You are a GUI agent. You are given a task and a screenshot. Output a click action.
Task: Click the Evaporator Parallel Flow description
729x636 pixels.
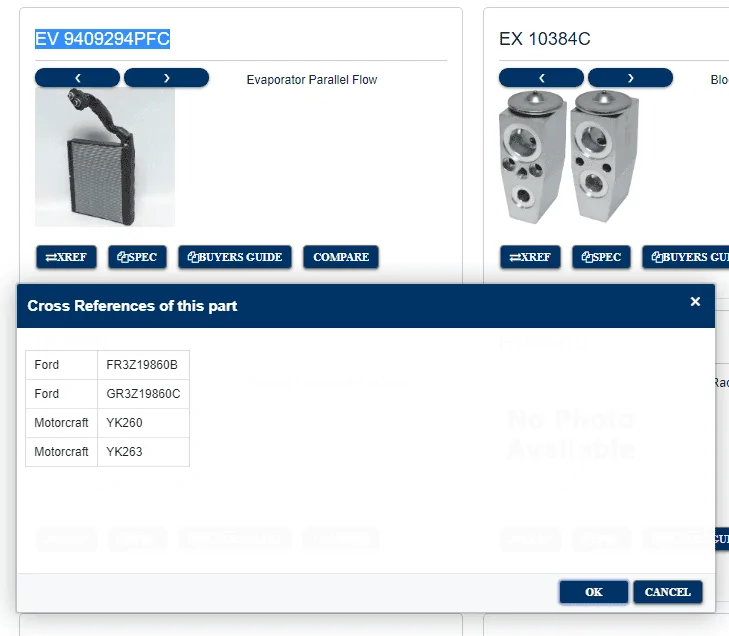click(x=311, y=80)
